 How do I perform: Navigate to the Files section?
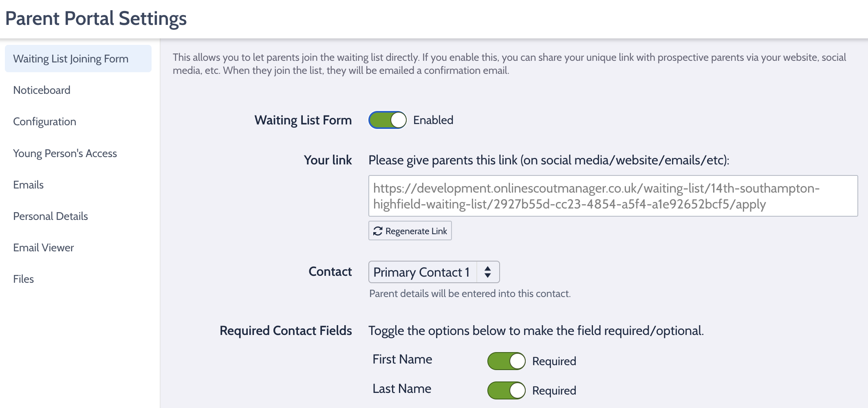(x=23, y=279)
